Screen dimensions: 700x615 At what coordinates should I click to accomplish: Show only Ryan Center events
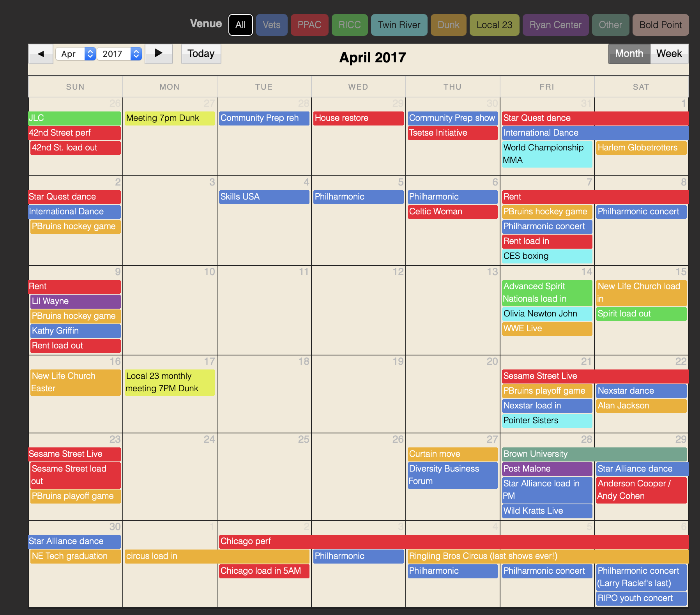(555, 25)
